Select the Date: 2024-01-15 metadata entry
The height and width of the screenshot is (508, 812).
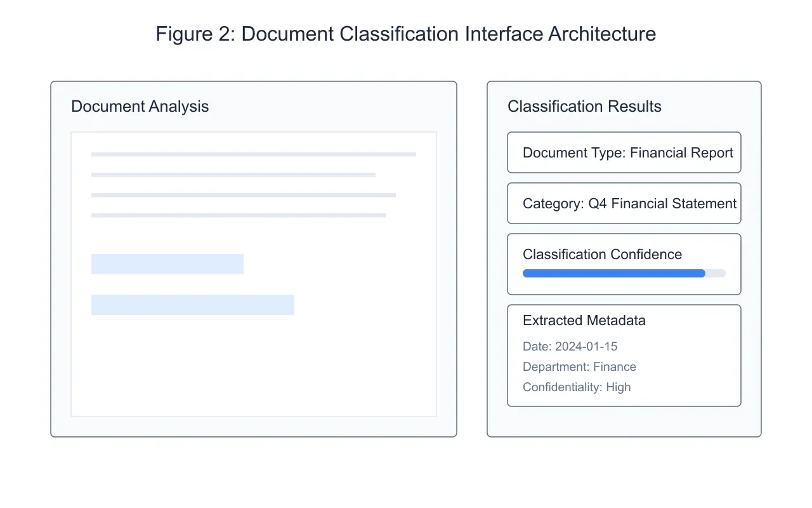pyautogui.click(x=570, y=347)
